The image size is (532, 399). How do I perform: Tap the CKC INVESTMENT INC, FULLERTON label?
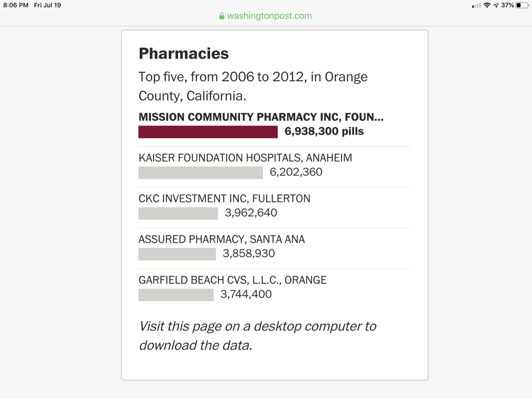(x=224, y=198)
